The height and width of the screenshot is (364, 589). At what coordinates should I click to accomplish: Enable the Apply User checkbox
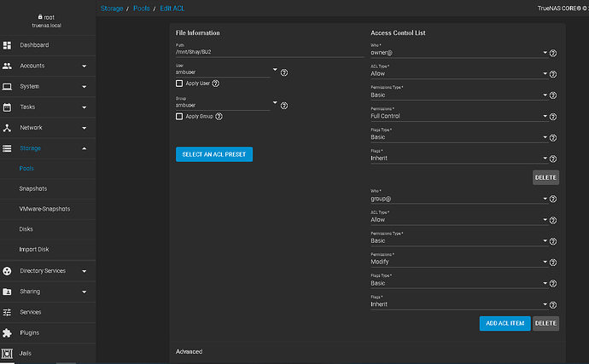point(179,84)
